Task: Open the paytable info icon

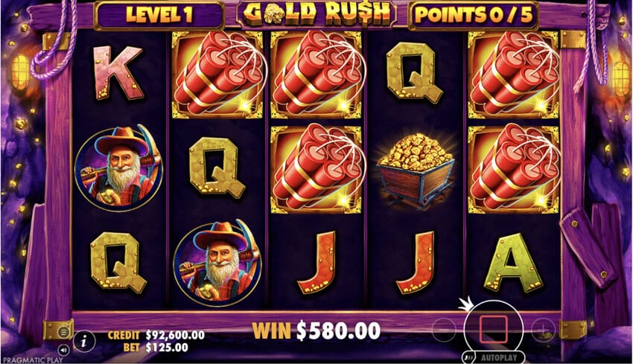Action: click(x=84, y=342)
